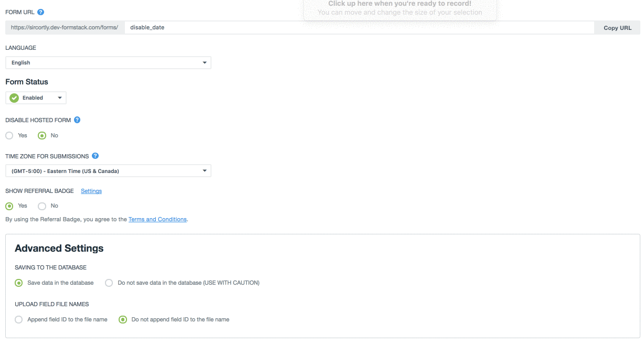Choose Yes under Show Referral Badge
This screenshot has width=644, height=356.
(8, 206)
